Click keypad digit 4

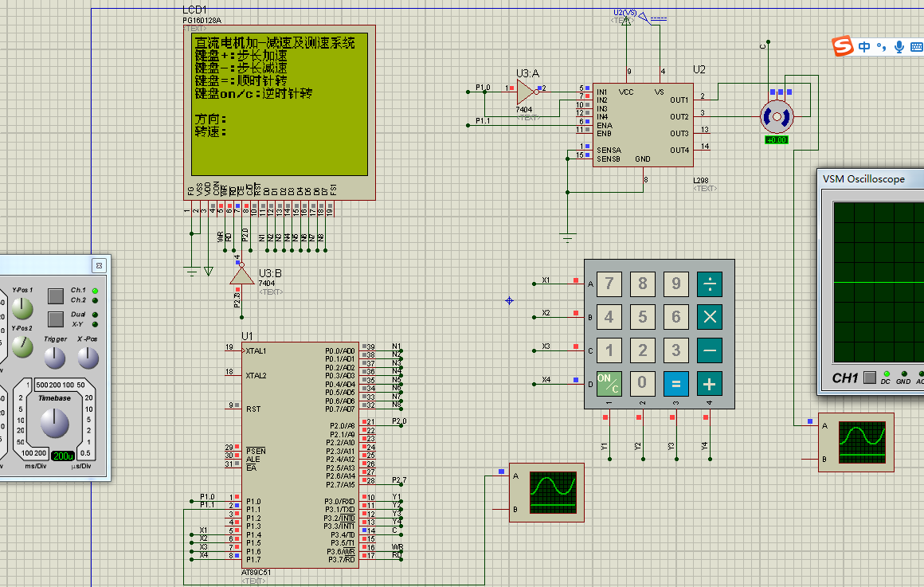pos(609,317)
